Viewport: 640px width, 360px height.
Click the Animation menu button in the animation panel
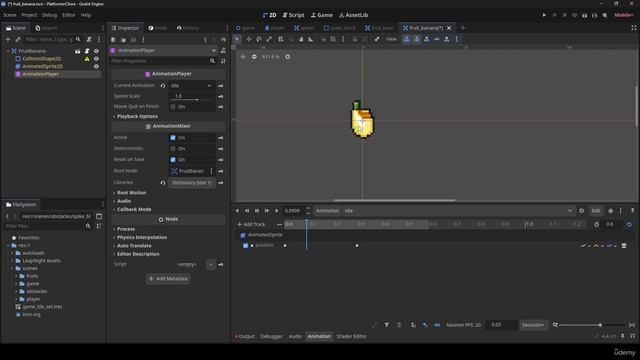(x=327, y=211)
